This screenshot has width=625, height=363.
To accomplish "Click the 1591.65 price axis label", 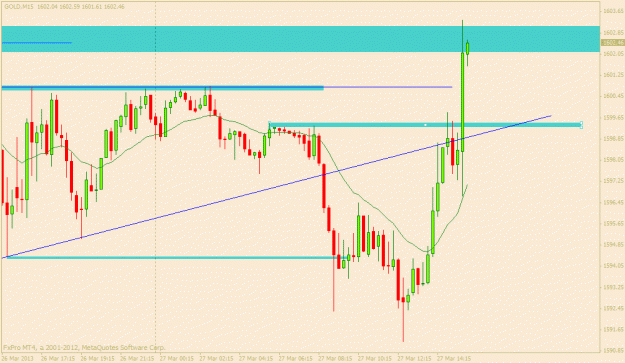I will pyautogui.click(x=613, y=330).
